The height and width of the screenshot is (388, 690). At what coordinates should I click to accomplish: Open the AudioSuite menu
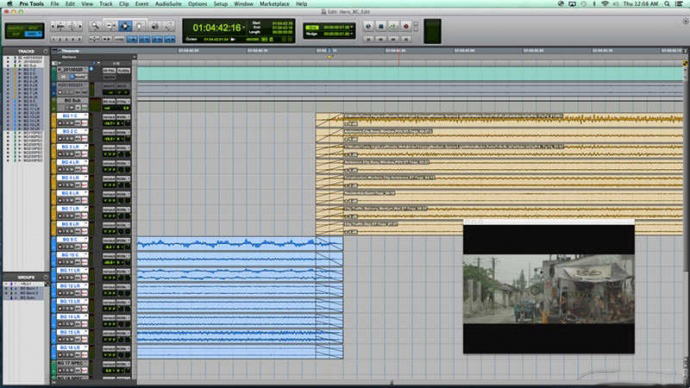[168, 4]
